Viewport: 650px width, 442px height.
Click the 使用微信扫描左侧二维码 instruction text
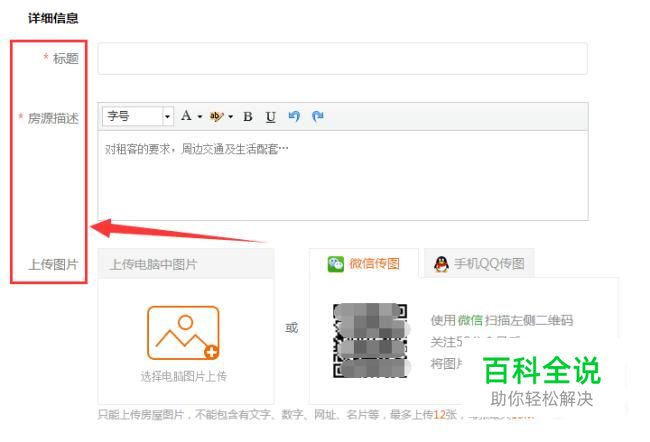pyautogui.click(x=502, y=320)
